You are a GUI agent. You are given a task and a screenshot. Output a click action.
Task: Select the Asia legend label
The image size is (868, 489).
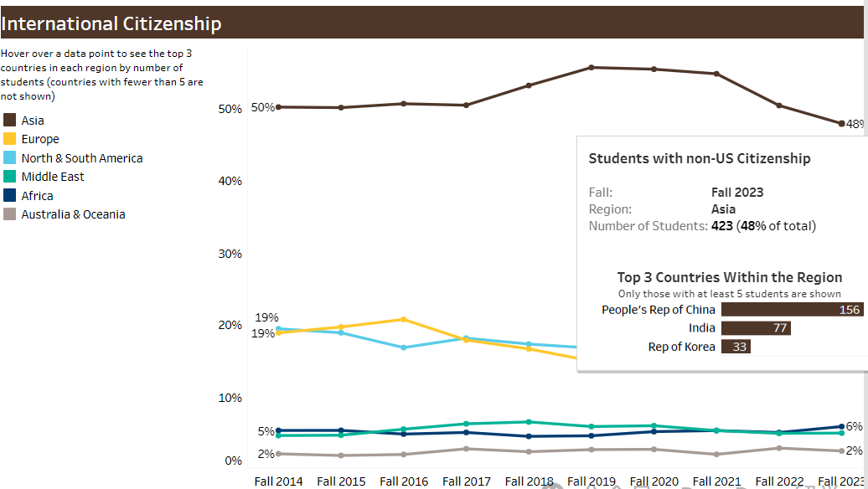coord(33,121)
